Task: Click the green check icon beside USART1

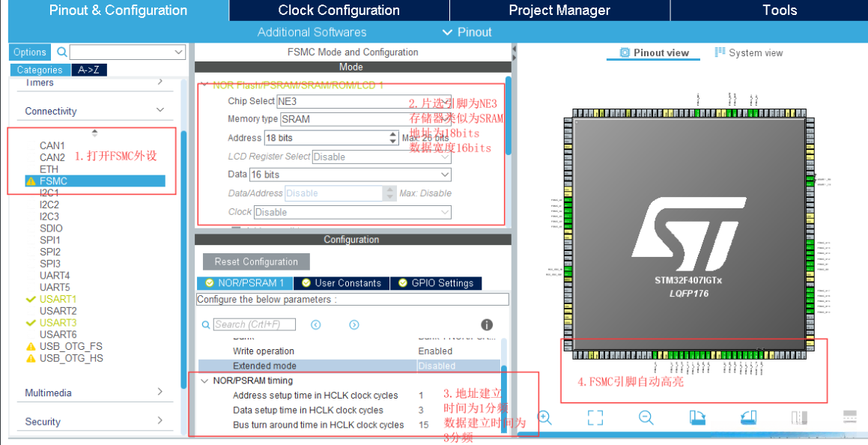Action: point(31,300)
